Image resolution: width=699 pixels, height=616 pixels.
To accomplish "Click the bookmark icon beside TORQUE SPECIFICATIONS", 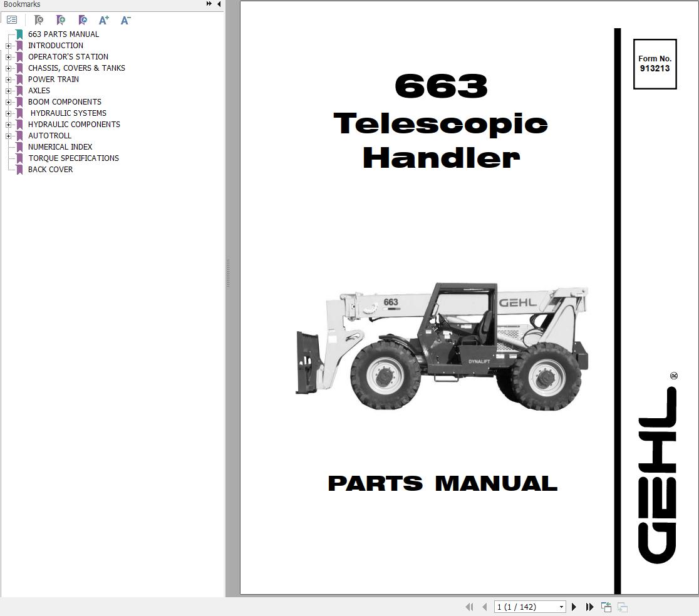I will tap(19, 158).
